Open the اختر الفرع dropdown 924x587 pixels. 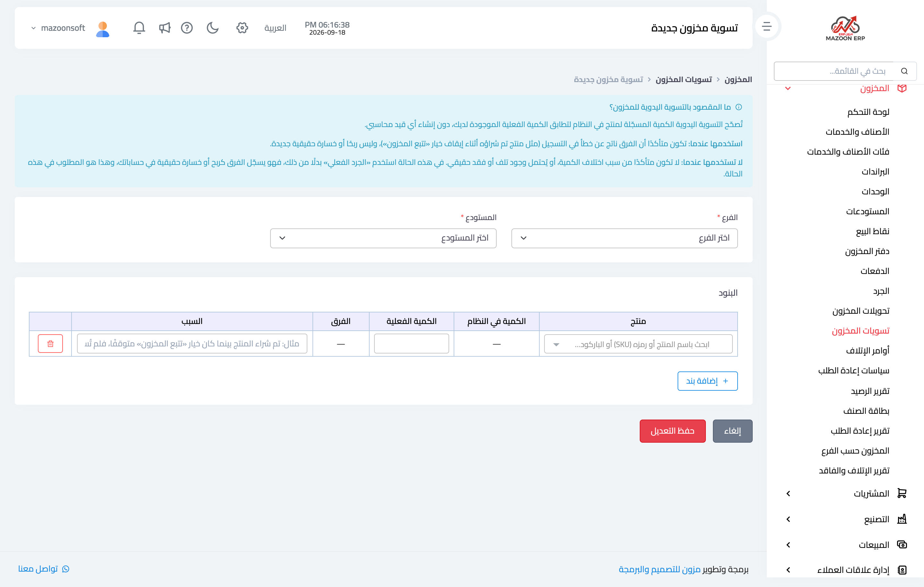(x=624, y=238)
